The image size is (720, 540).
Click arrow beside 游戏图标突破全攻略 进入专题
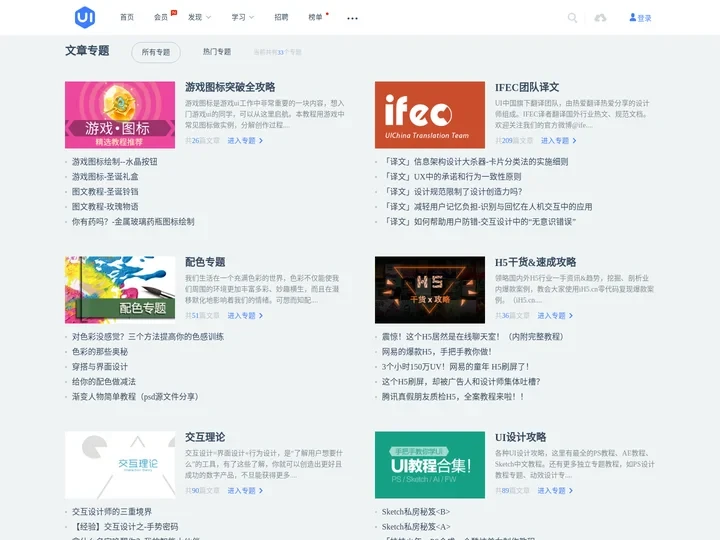[x=261, y=141]
